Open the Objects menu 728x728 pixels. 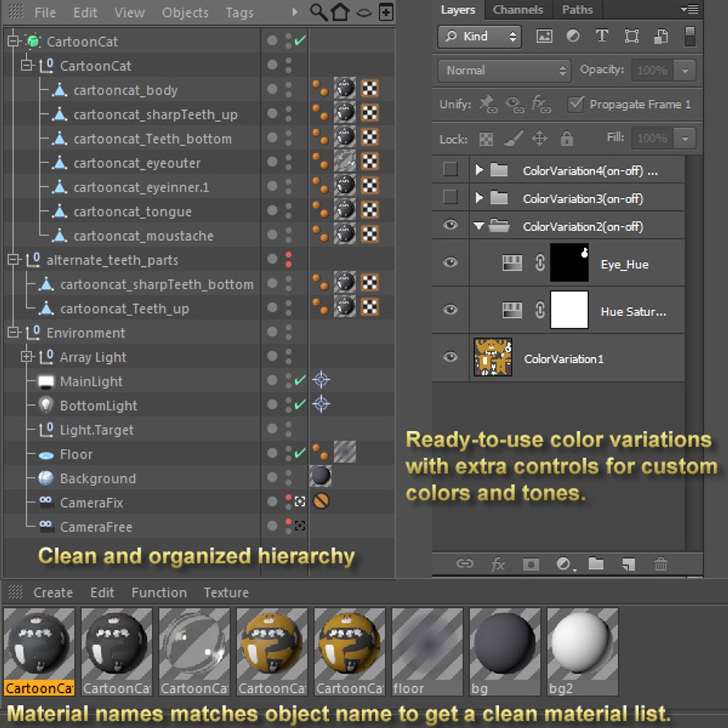point(185,13)
